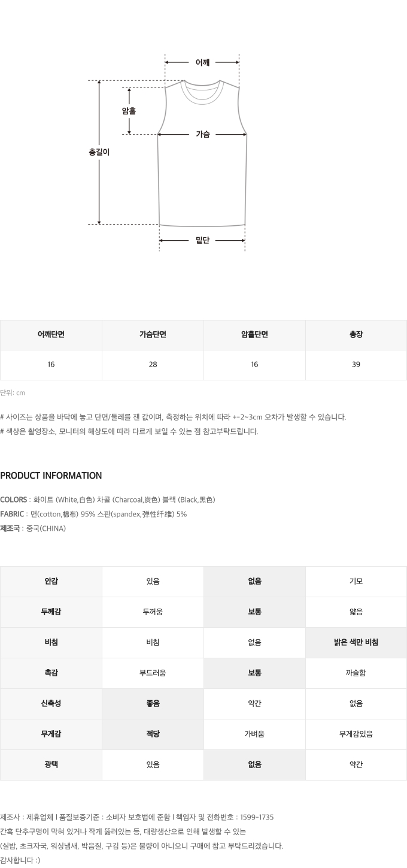Click the 암홀 label on the diagram

click(x=129, y=111)
